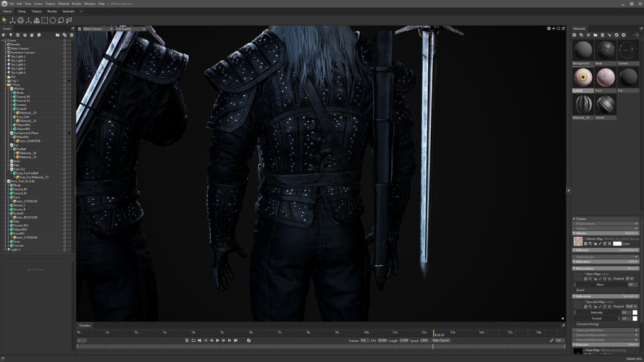Pop out the Scene panel
This screenshot has height=362, width=644.
click(x=73, y=29)
